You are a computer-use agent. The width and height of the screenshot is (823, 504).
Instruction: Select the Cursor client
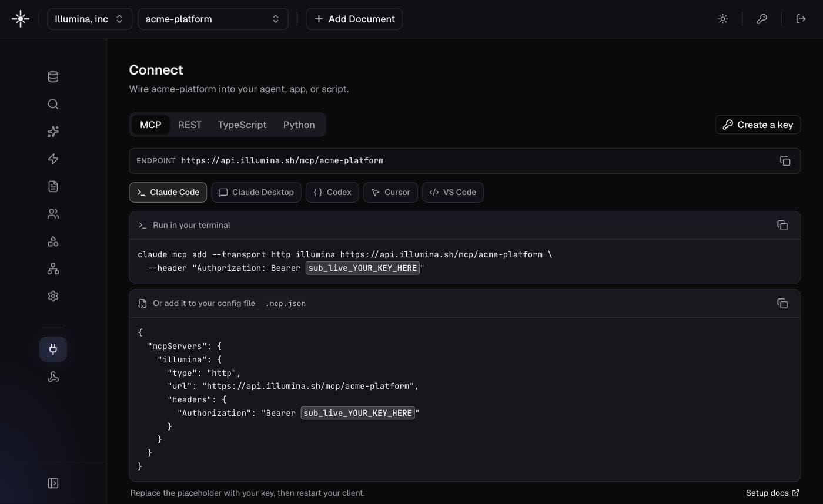390,192
